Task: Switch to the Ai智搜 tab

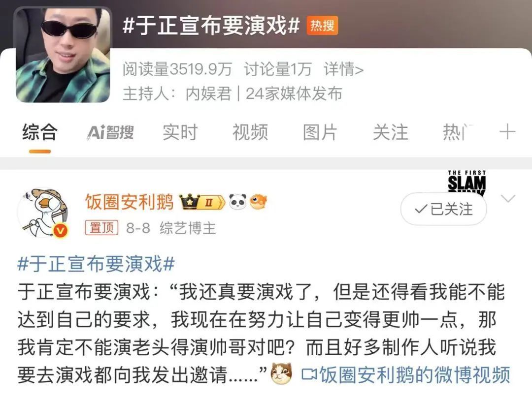Action: coord(110,132)
